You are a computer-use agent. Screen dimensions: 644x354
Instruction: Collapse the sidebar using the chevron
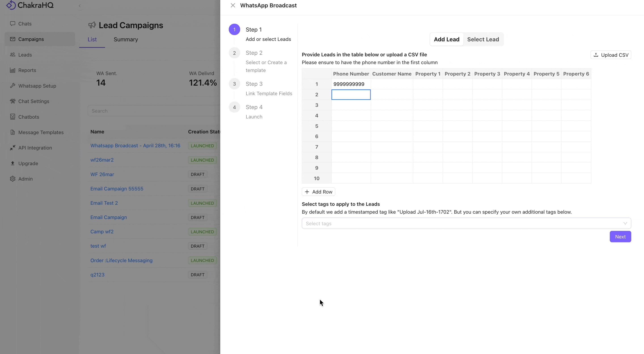coord(80,6)
